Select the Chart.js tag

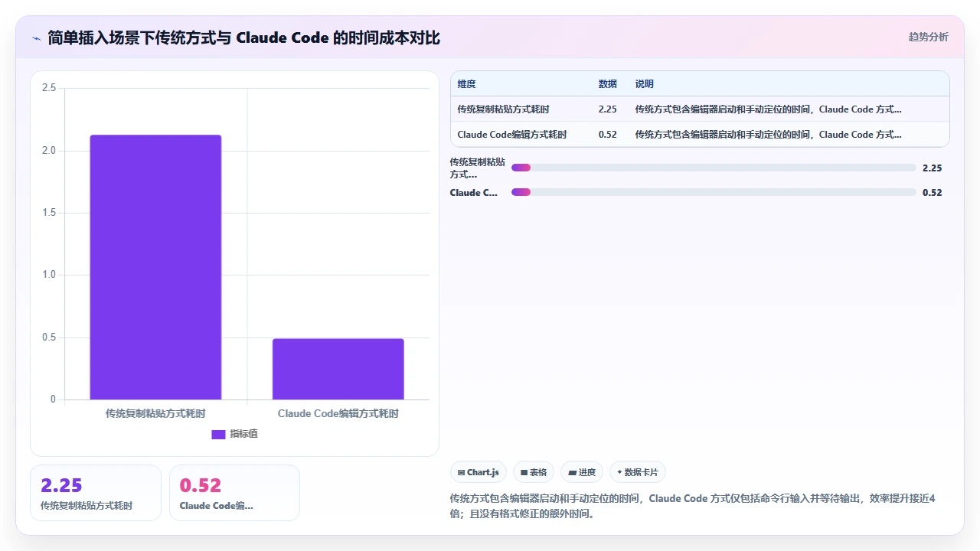point(478,472)
